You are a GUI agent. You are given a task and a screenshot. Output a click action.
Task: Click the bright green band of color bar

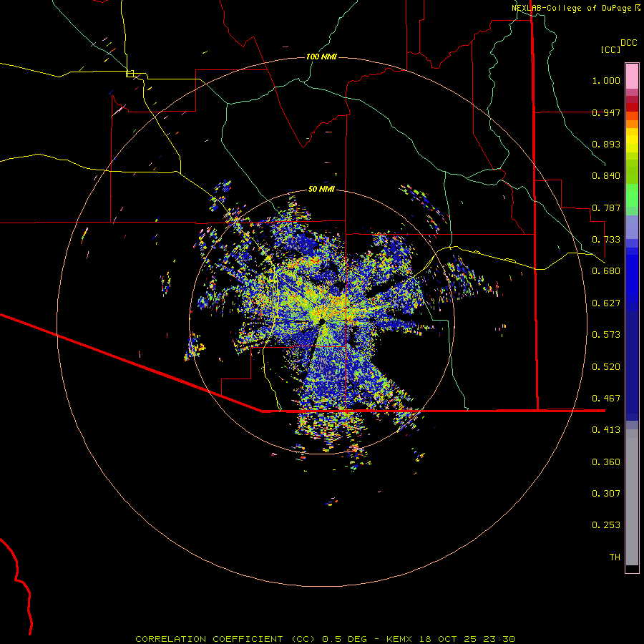pos(632,195)
